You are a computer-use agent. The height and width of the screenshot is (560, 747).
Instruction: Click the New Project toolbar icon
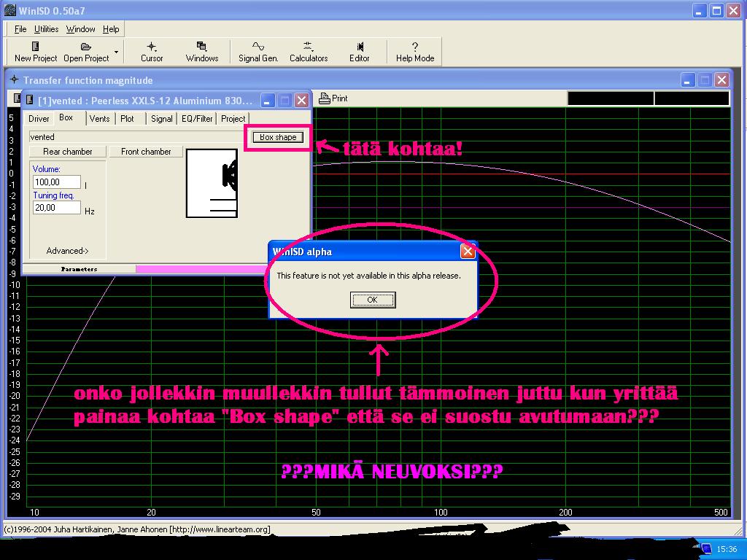tap(35, 47)
